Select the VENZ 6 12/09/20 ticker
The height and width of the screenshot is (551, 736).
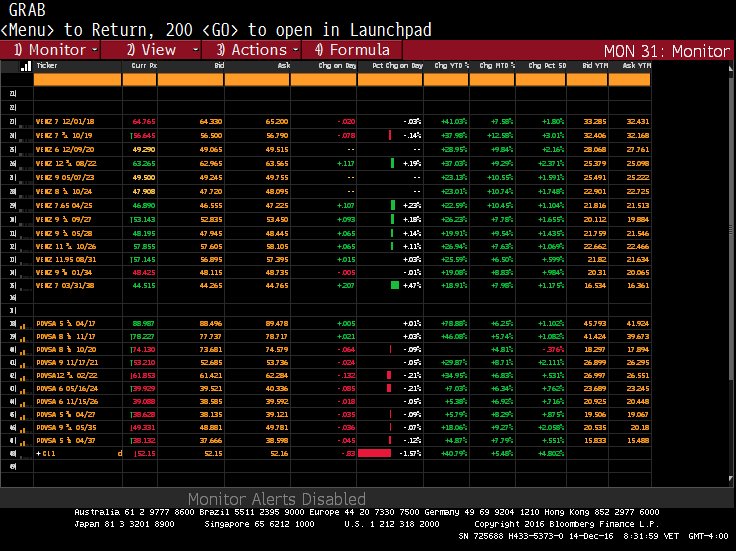click(65, 150)
